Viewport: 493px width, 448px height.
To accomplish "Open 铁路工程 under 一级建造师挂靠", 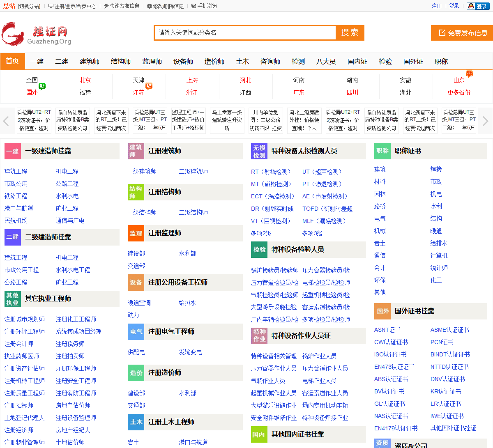I will pyautogui.click(x=16, y=196).
